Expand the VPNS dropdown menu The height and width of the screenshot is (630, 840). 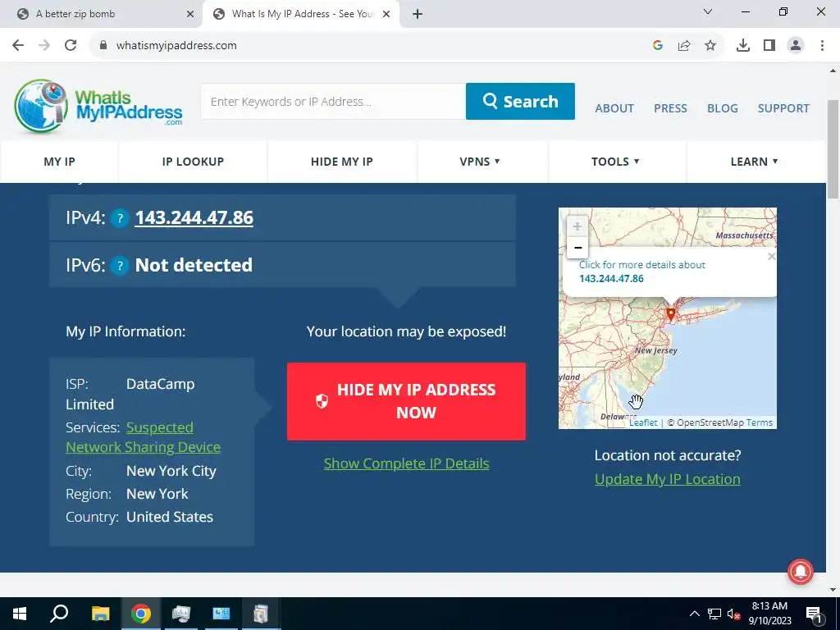[x=480, y=162]
